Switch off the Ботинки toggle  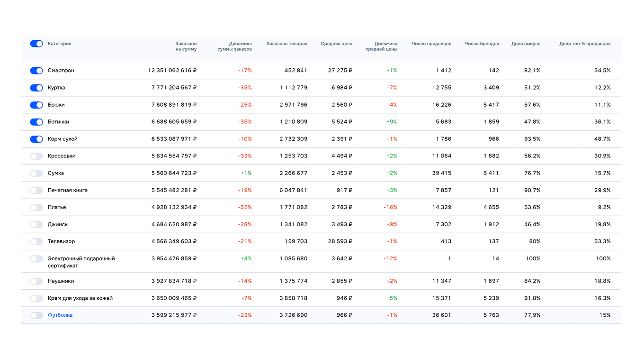[36, 122]
